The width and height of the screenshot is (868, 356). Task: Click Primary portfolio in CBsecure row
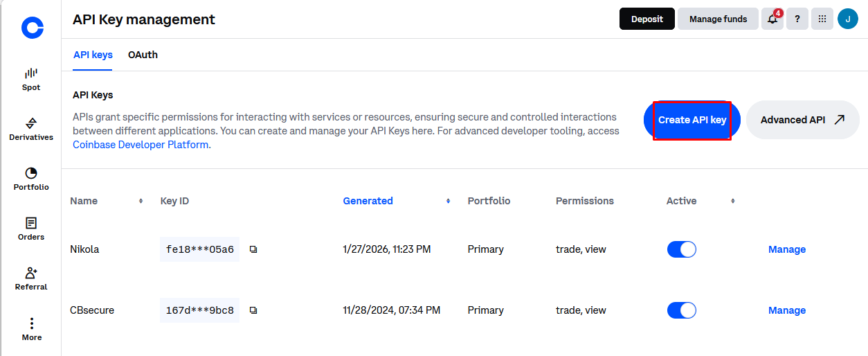485,310
